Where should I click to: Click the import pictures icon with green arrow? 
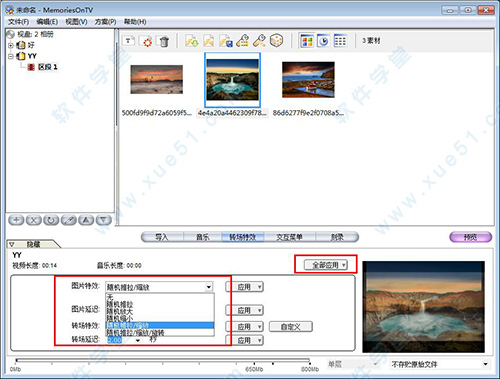192,41
